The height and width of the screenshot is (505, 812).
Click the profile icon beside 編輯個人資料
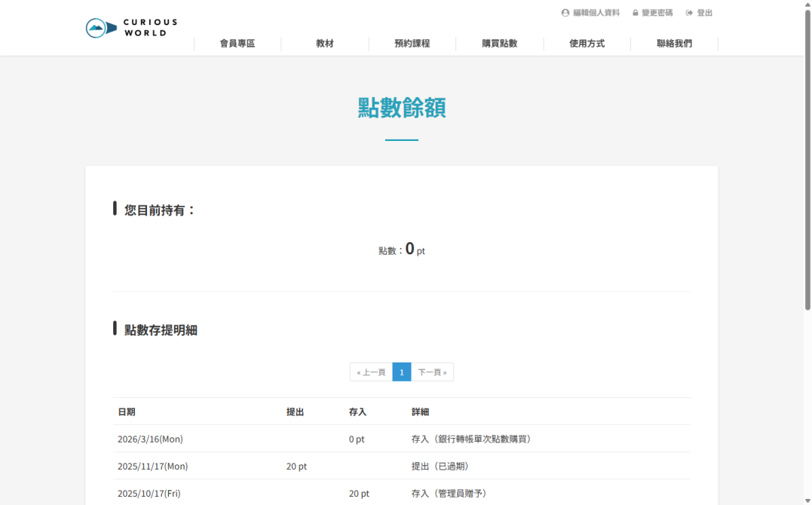(x=565, y=13)
